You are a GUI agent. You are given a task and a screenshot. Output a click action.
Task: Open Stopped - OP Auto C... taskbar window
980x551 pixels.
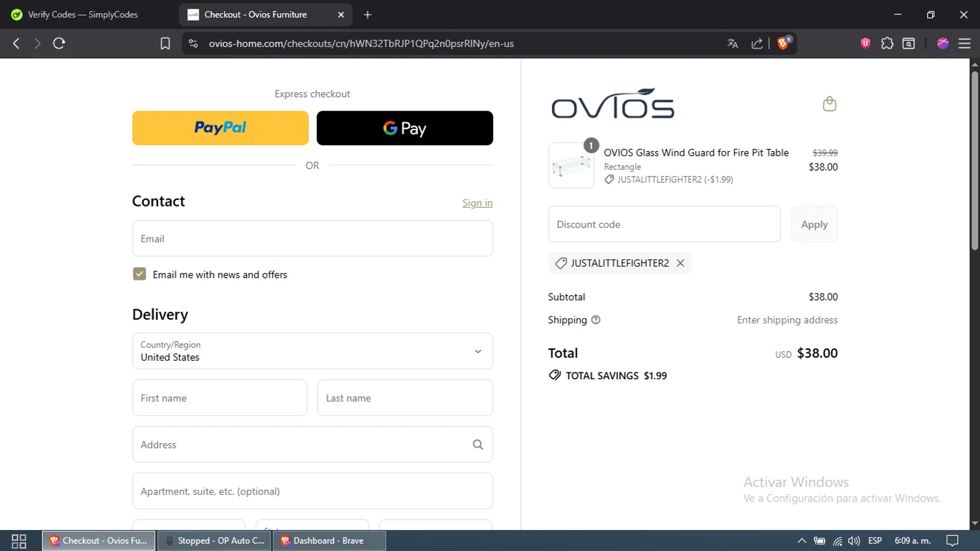tap(214, 541)
